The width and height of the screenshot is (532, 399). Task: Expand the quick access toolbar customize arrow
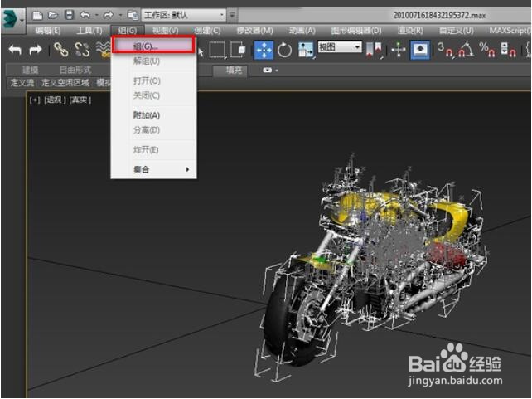(x=232, y=15)
